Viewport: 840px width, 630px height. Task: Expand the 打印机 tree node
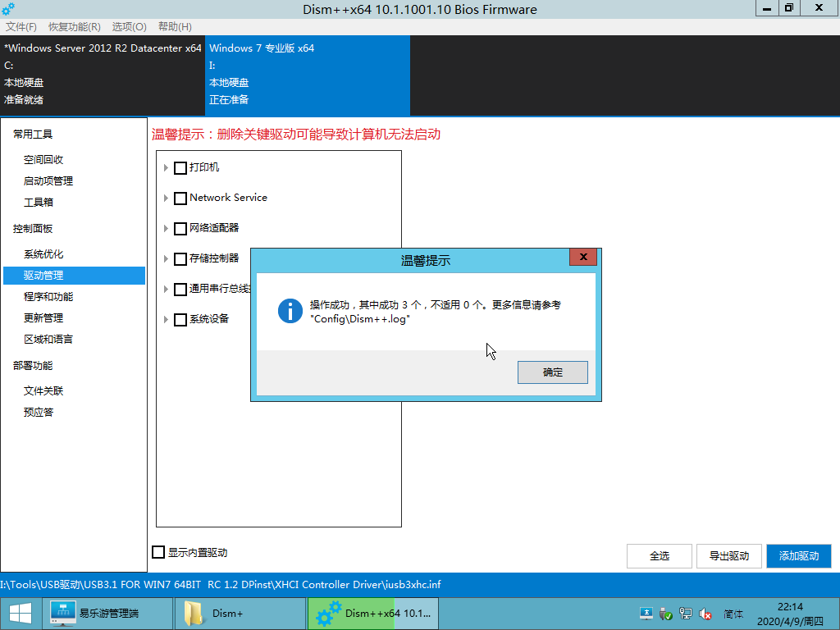pyautogui.click(x=166, y=167)
